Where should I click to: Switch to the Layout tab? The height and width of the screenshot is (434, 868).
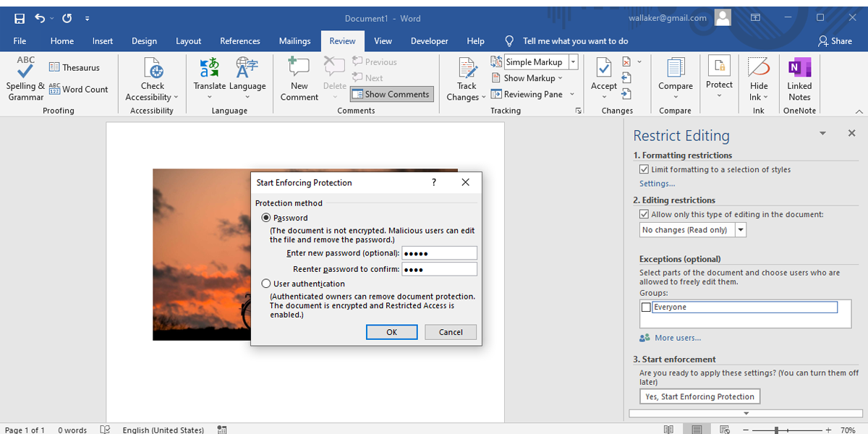(188, 41)
